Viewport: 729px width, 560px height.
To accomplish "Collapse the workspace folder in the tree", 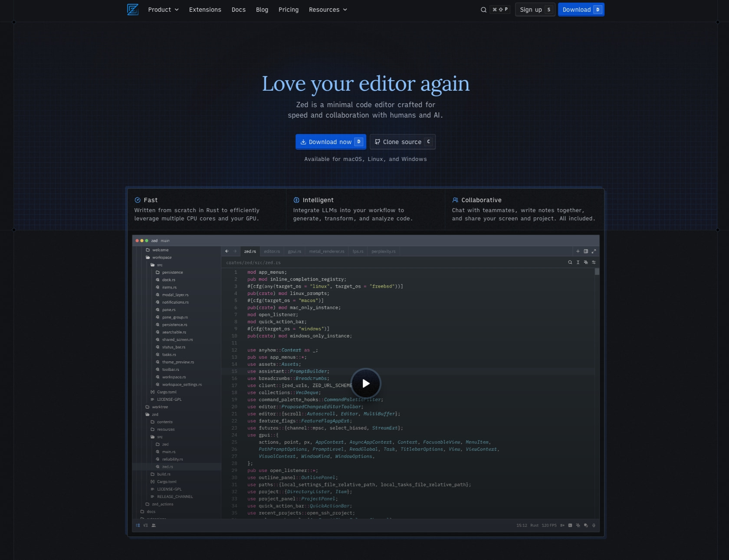I will pyautogui.click(x=159, y=258).
